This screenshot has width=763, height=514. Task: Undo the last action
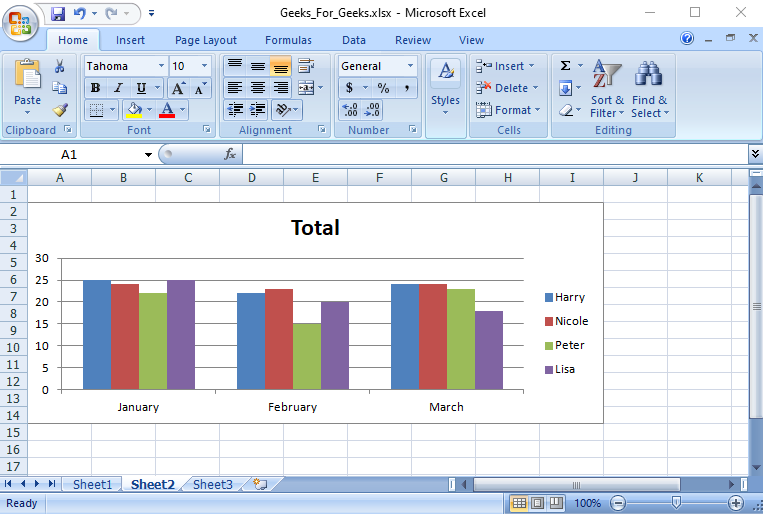click(80, 13)
